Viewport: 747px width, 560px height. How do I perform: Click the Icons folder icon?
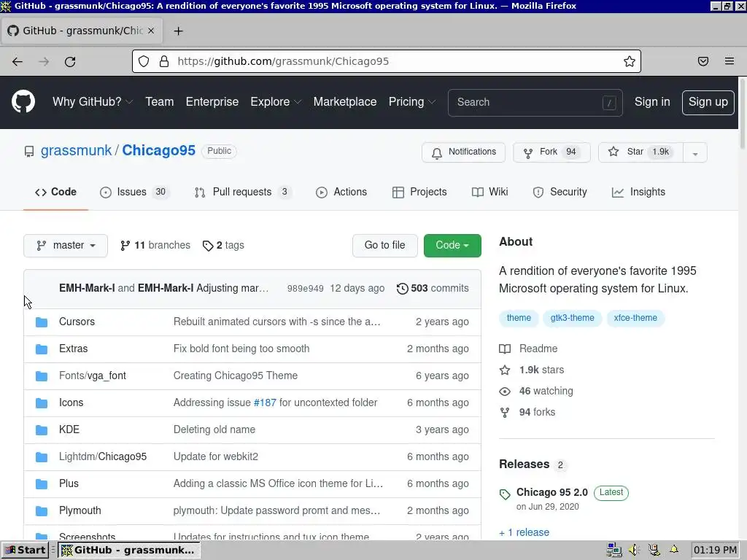point(42,402)
